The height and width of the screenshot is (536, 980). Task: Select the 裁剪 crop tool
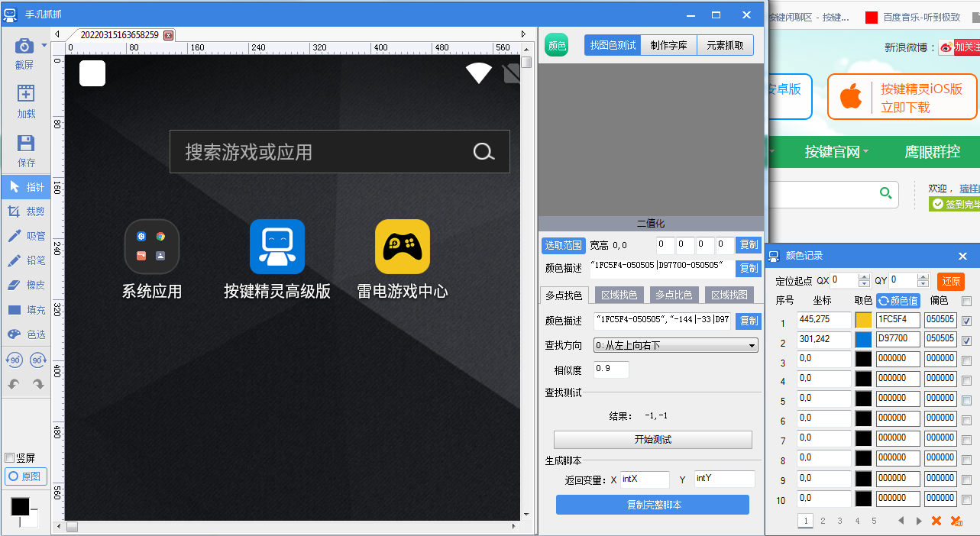pos(26,211)
